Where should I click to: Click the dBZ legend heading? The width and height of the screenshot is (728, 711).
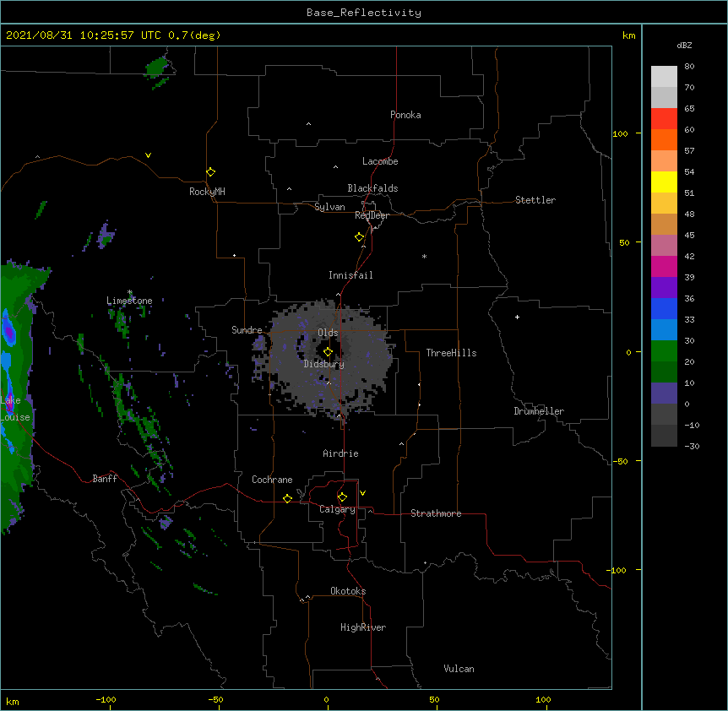[x=684, y=45]
